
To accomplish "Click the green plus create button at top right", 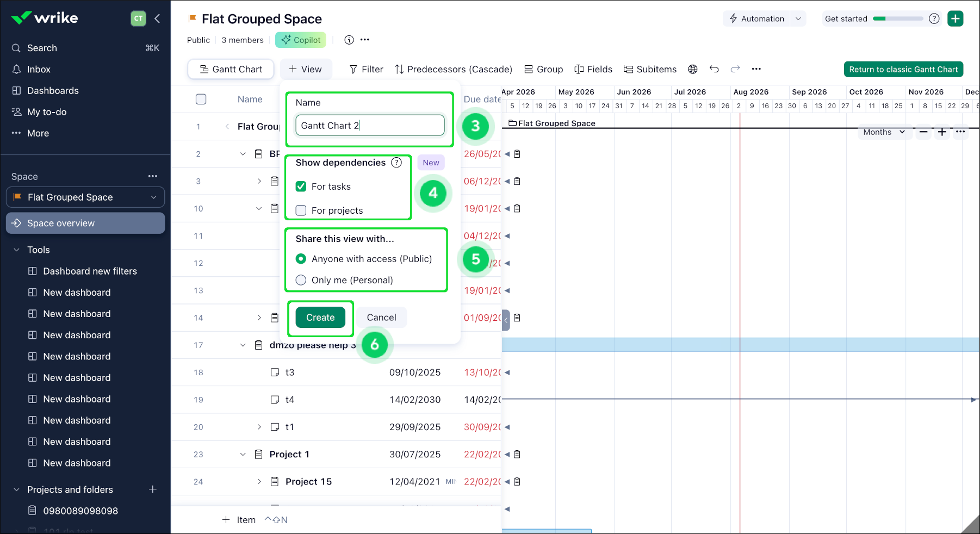I will click(x=956, y=18).
